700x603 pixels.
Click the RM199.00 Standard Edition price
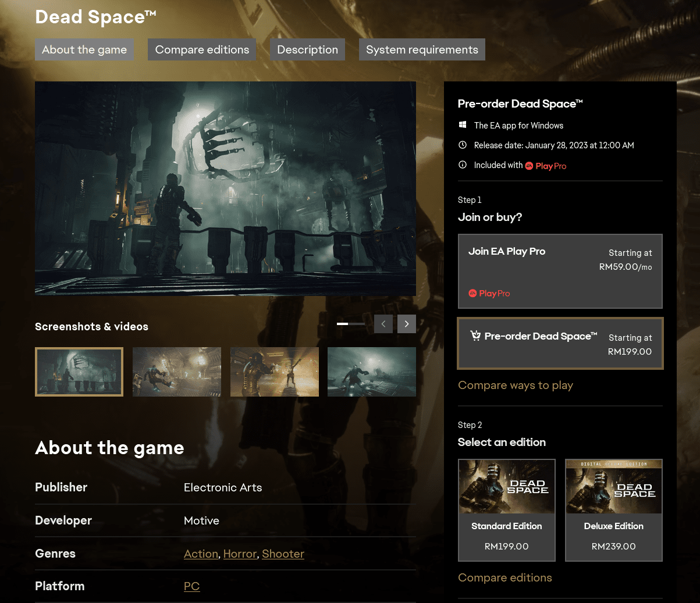507,546
